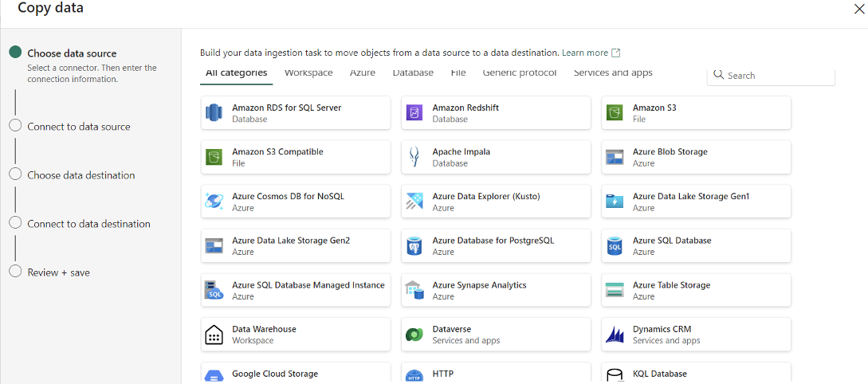The width and height of the screenshot is (868, 384).
Task: Select the Data Warehouse icon
Action: [214, 335]
